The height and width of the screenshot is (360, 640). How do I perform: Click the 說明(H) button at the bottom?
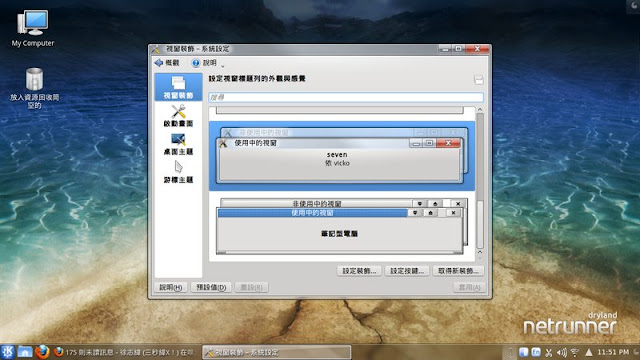(171, 287)
